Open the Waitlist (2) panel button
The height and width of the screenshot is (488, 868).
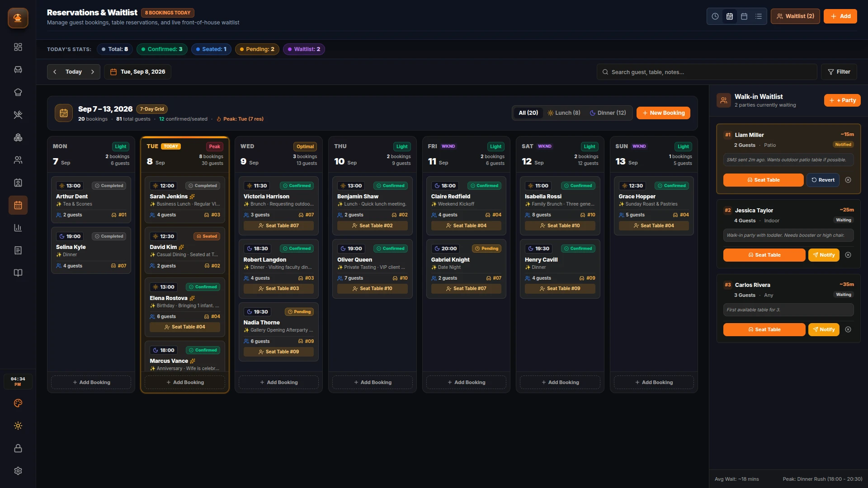(x=795, y=16)
